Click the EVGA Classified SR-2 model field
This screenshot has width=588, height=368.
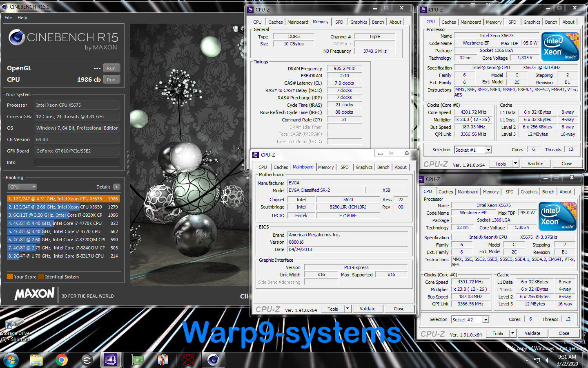pos(326,190)
